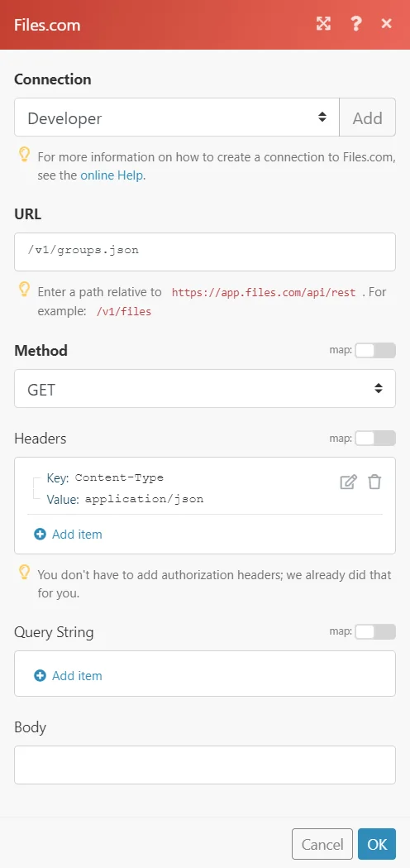410x868 pixels.
Task: Click the plus icon to add a header
Action: (40, 535)
